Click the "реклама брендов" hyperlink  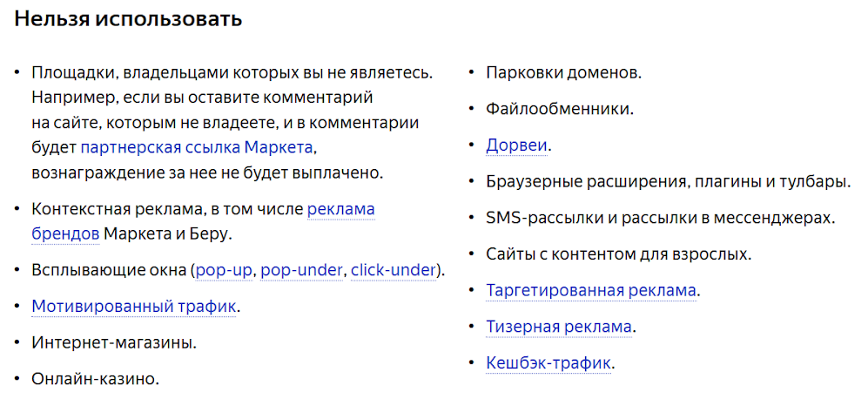click(340, 209)
